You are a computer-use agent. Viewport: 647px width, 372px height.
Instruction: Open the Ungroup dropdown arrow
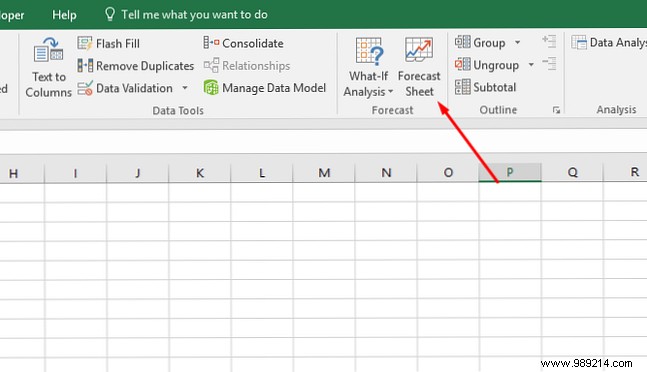531,65
